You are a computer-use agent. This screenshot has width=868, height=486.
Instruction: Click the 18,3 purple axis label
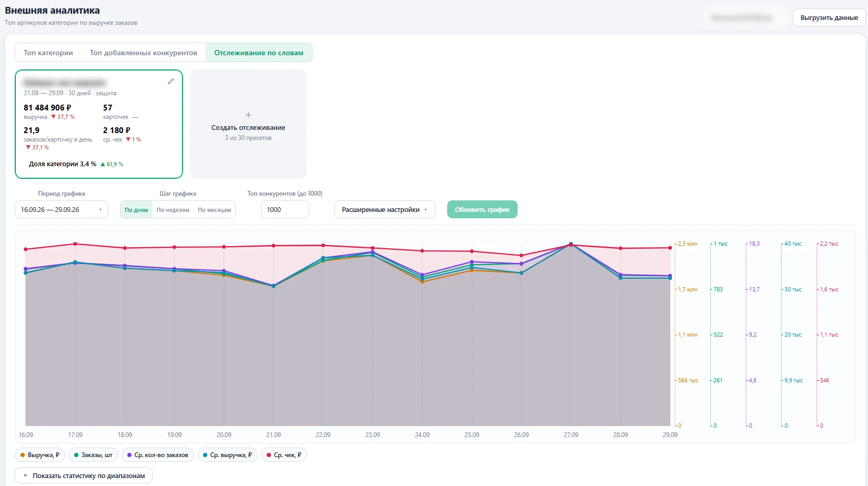754,244
